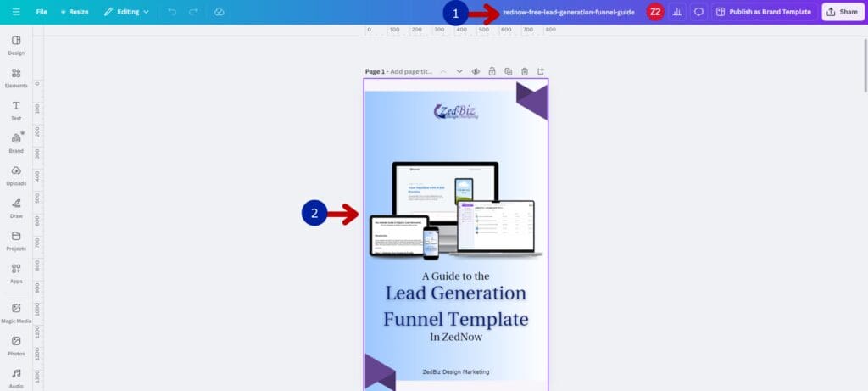Select the 'Lead Generation' heading text

tap(455, 293)
